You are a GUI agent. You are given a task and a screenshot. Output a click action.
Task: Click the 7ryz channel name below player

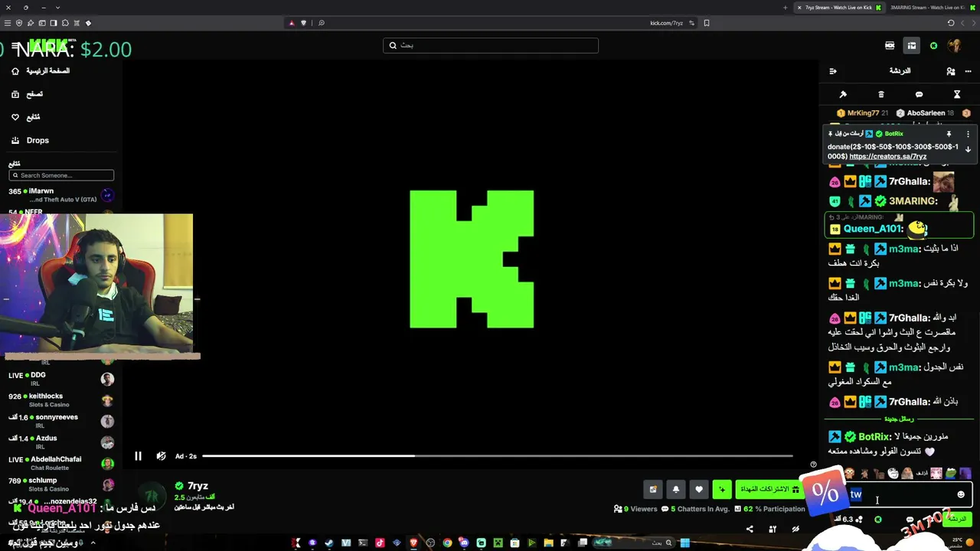pyautogui.click(x=198, y=486)
